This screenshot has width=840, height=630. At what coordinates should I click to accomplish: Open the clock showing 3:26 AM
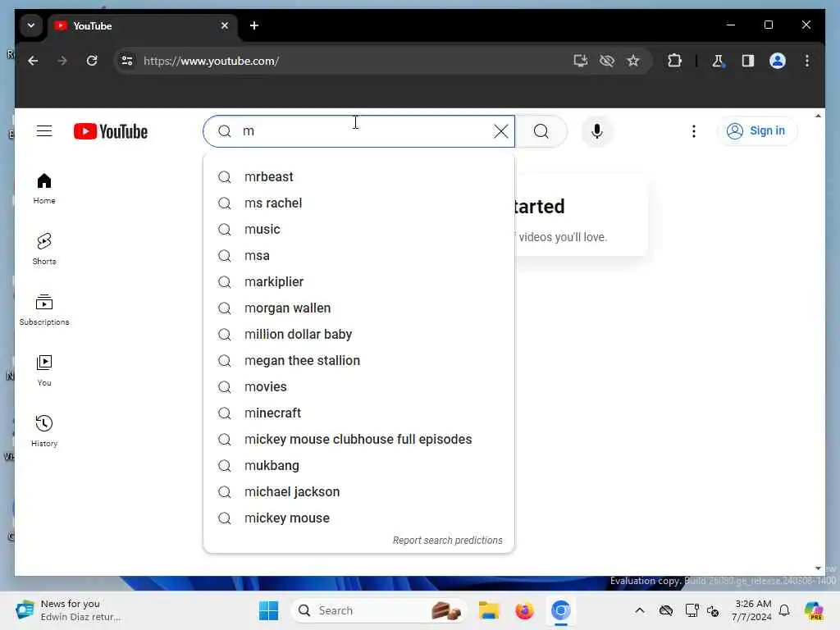(x=753, y=610)
